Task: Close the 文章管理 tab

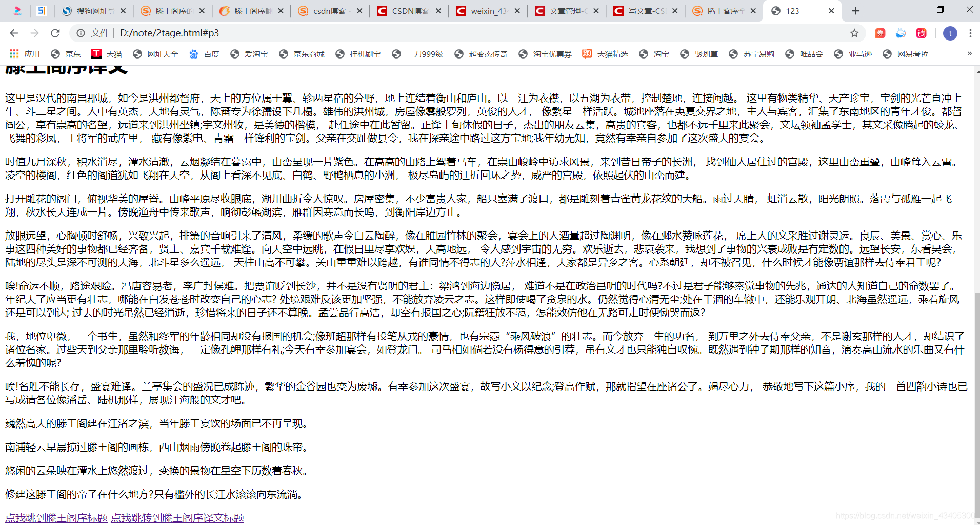Action: pos(596,11)
